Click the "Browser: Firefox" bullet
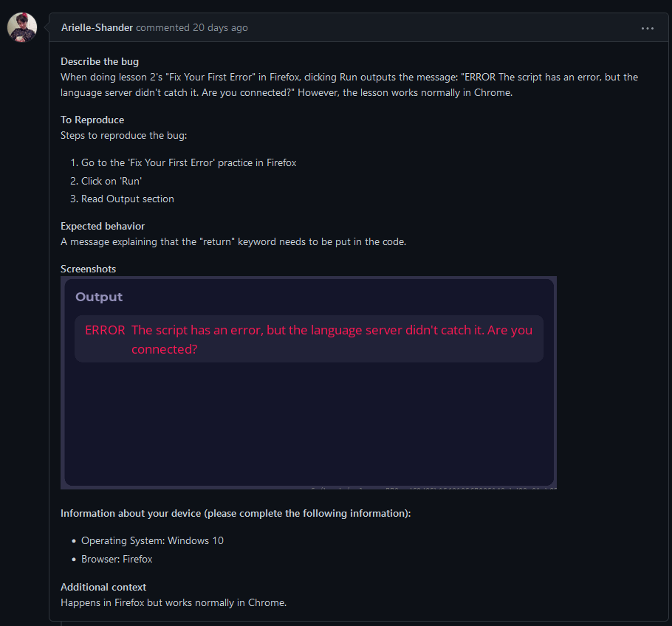This screenshot has width=672, height=626. click(x=117, y=559)
